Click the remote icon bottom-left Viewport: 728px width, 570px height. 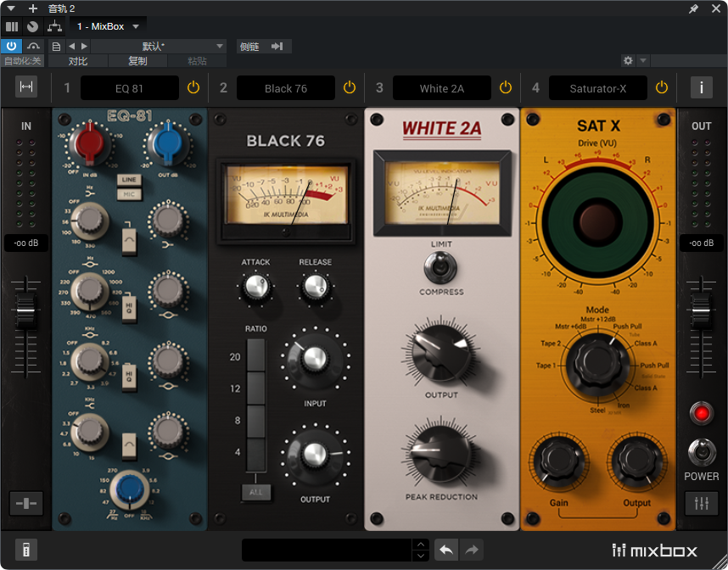pos(26,550)
